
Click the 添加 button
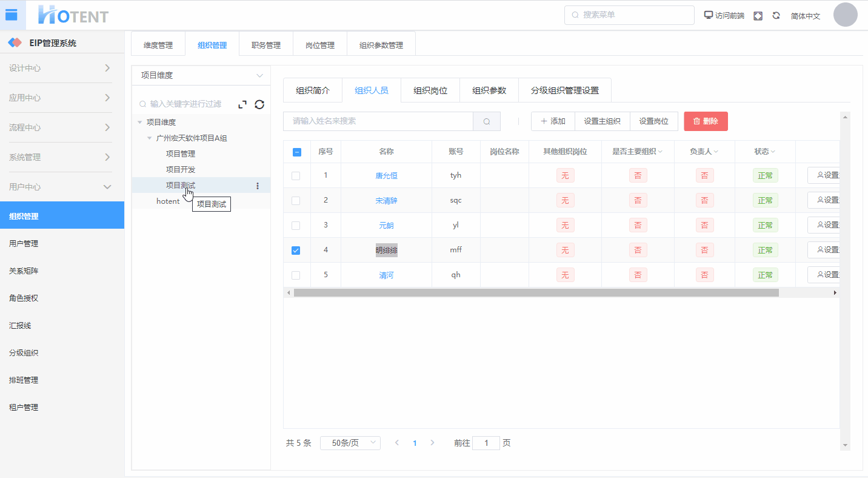(552, 121)
